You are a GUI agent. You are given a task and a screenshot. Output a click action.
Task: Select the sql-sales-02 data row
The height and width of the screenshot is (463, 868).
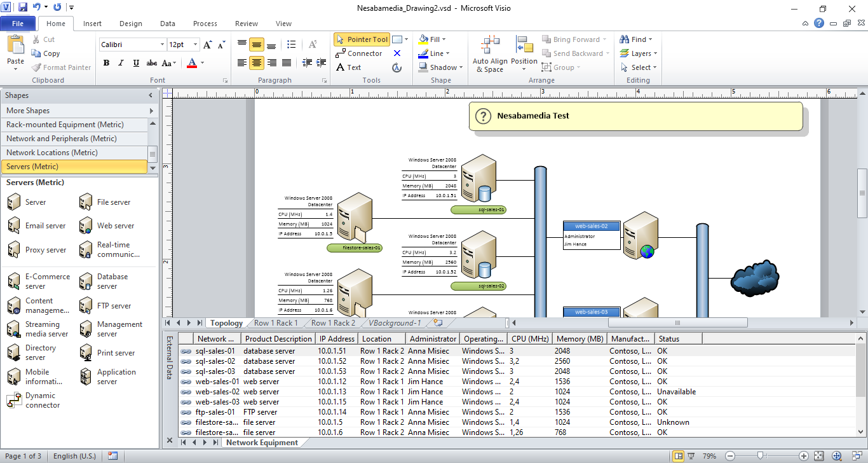(215, 361)
